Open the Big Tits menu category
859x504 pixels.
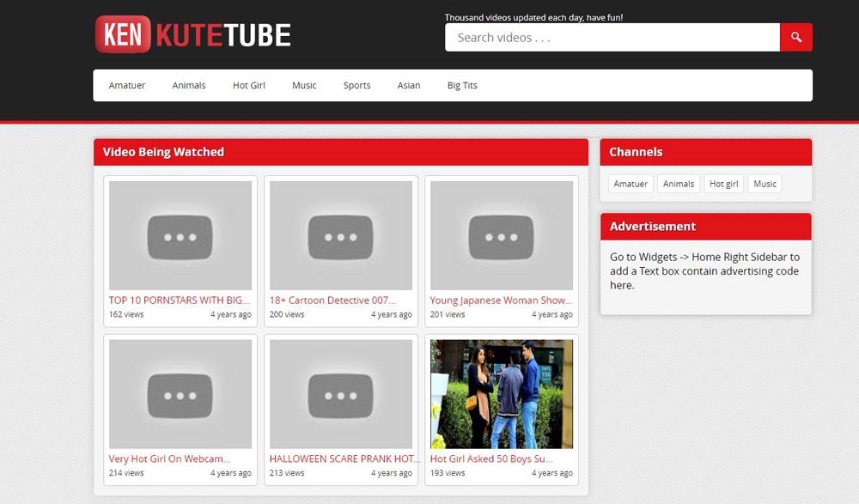462,86
